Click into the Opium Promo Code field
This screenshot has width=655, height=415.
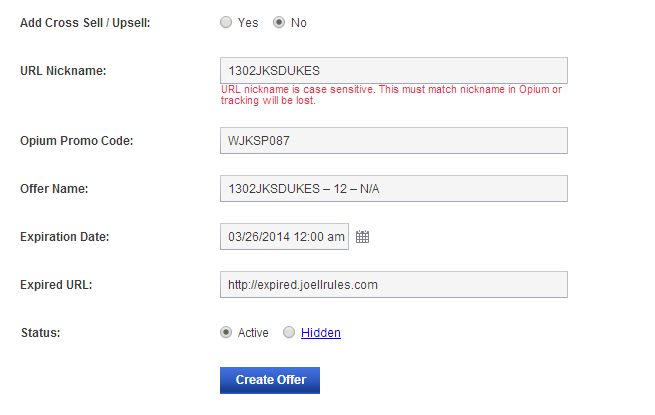point(394,140)
